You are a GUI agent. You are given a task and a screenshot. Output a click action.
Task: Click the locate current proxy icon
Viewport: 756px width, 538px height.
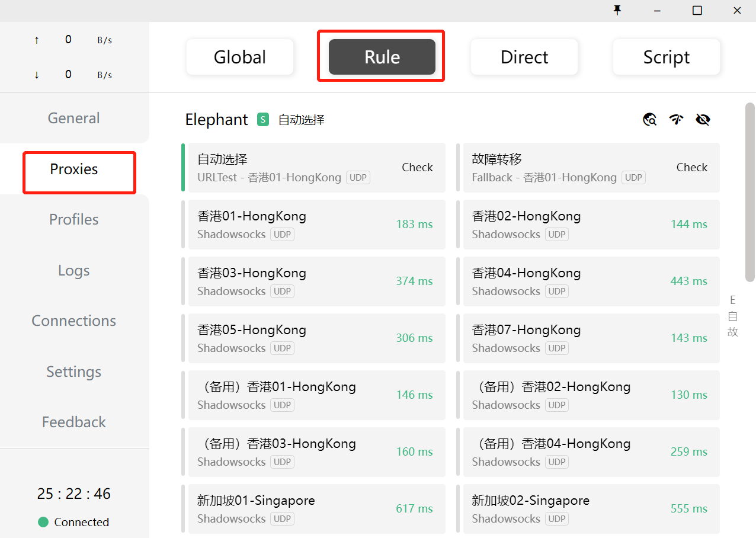coord(650,120)
